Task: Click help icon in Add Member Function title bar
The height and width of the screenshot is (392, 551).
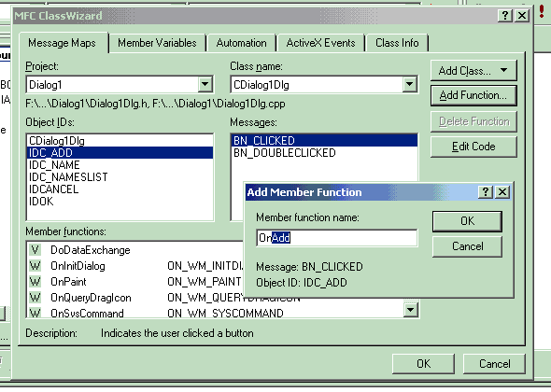Action: pyautogui.click(x=486, y=191)
